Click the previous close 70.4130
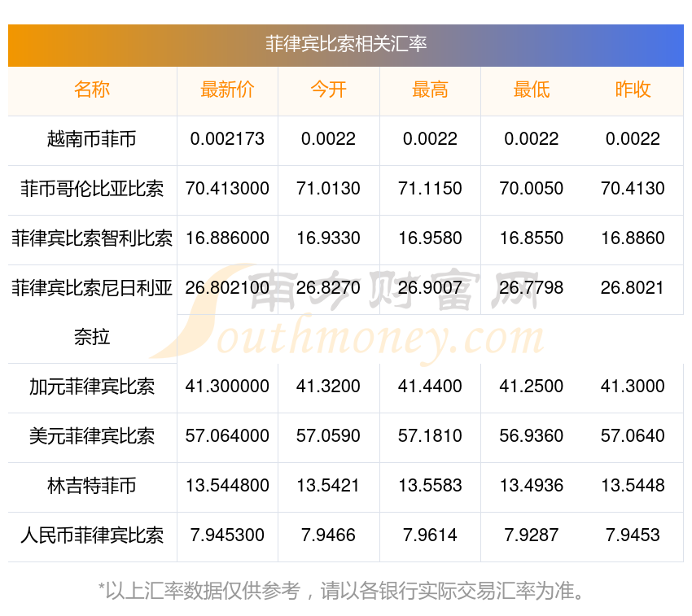 633,189
